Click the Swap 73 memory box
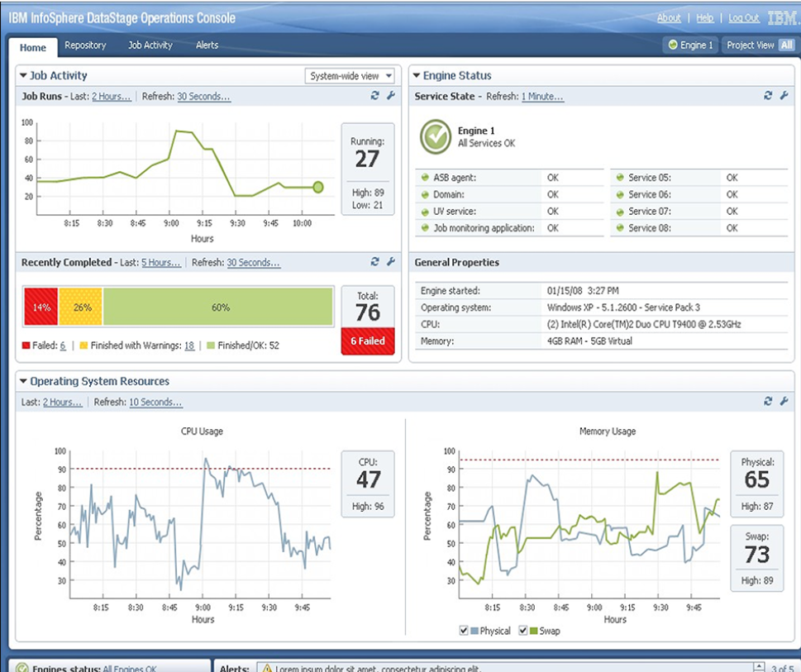The width and height of the screenshot is (801, 672). (x=756, y=558)
